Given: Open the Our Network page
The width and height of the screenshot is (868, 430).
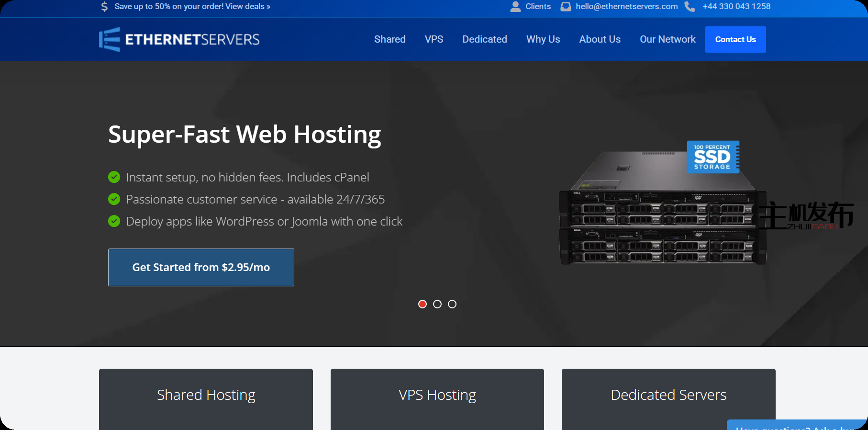Looking at the screenshot, I should point(668,39).
